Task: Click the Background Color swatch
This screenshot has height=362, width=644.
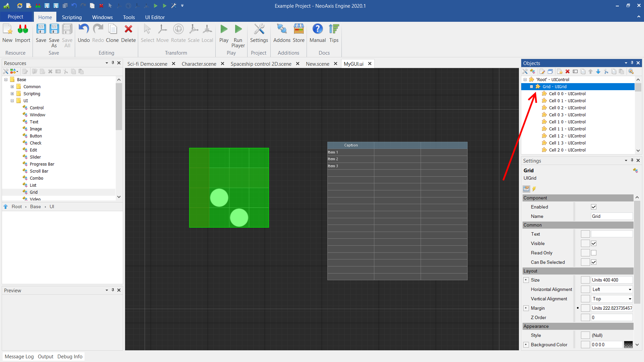Action: (x=628, y=345)
